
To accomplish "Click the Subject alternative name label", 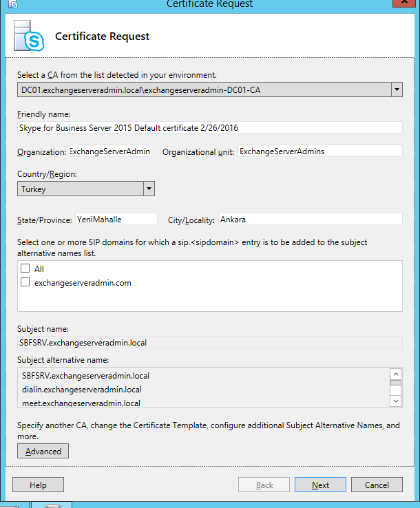I will [x=63, y=360].
